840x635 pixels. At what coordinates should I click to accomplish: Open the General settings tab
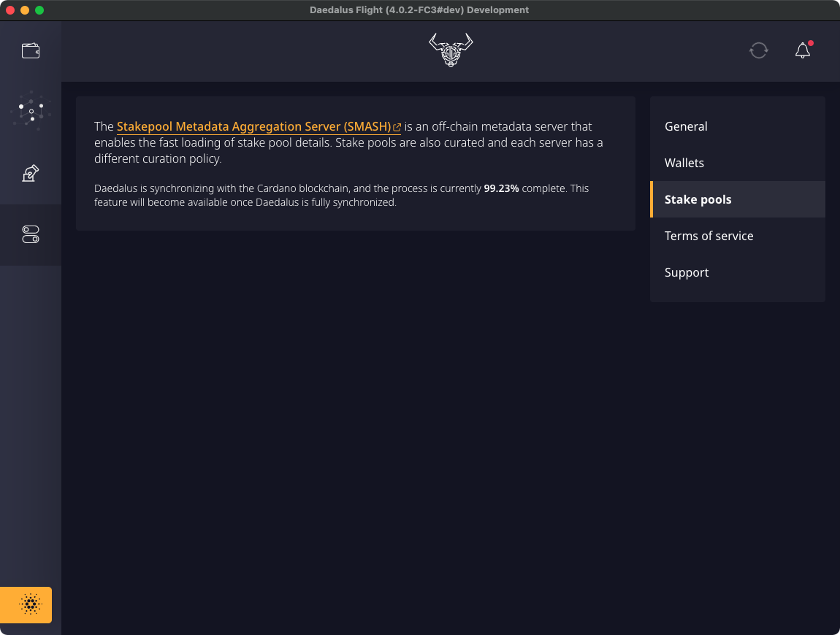pos(738,126)
